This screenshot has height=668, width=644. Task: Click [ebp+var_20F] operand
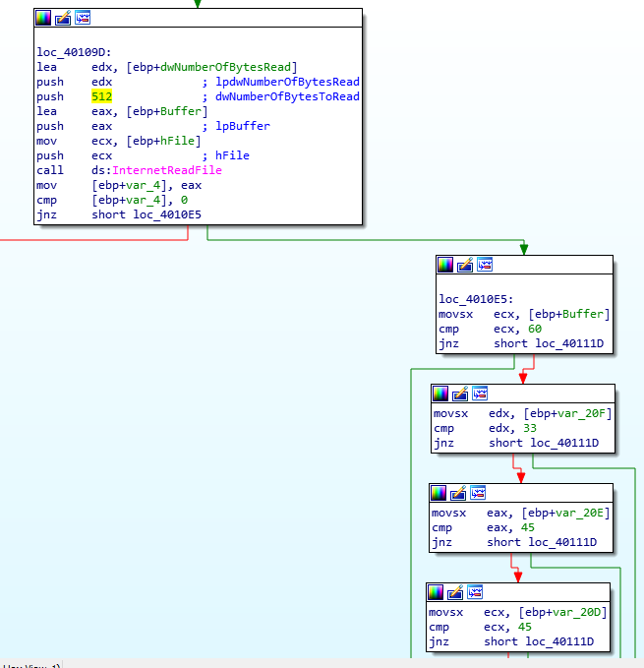(567, 413)
